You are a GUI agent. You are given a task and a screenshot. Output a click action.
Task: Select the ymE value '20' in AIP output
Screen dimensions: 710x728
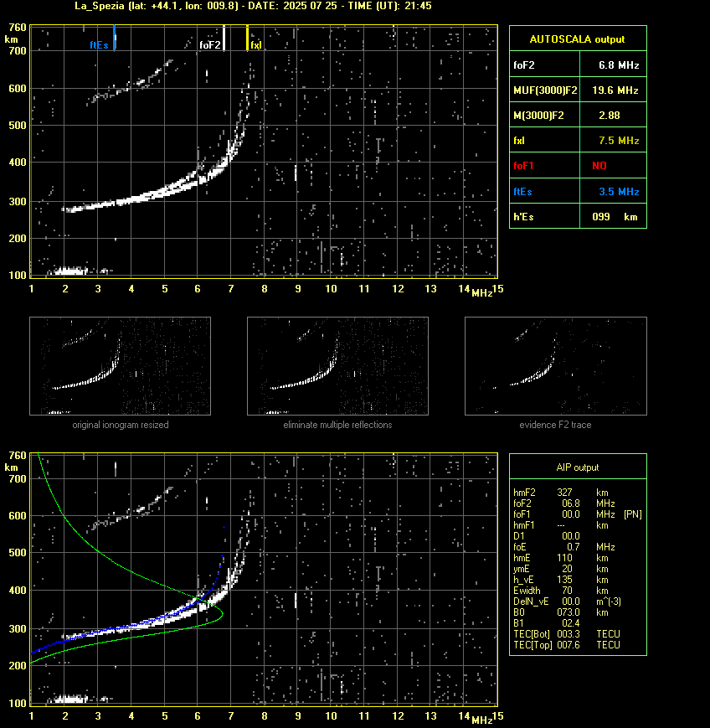point(567,569)
